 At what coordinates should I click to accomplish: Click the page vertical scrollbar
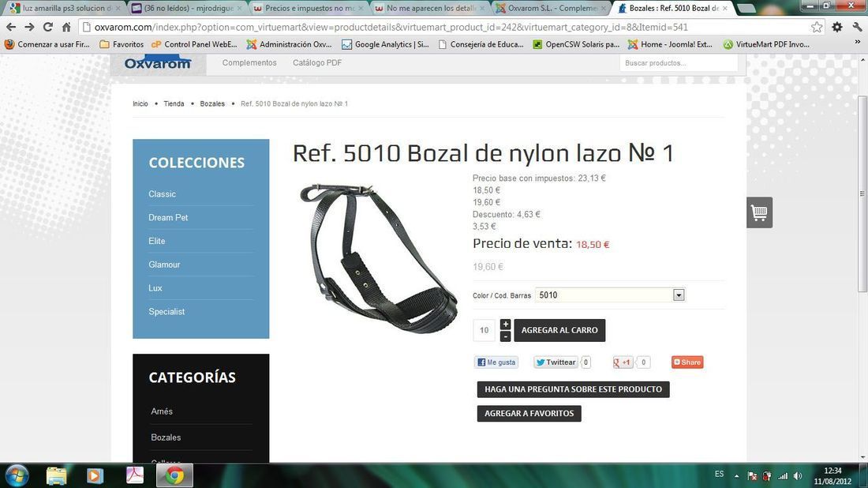862,194
